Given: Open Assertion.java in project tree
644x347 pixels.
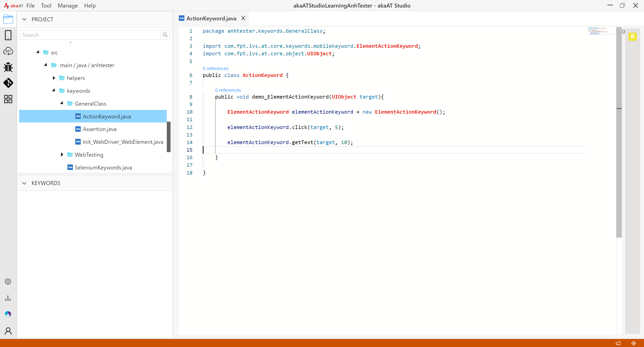Looking at the screenshot, I should click(x=100, y=129).
